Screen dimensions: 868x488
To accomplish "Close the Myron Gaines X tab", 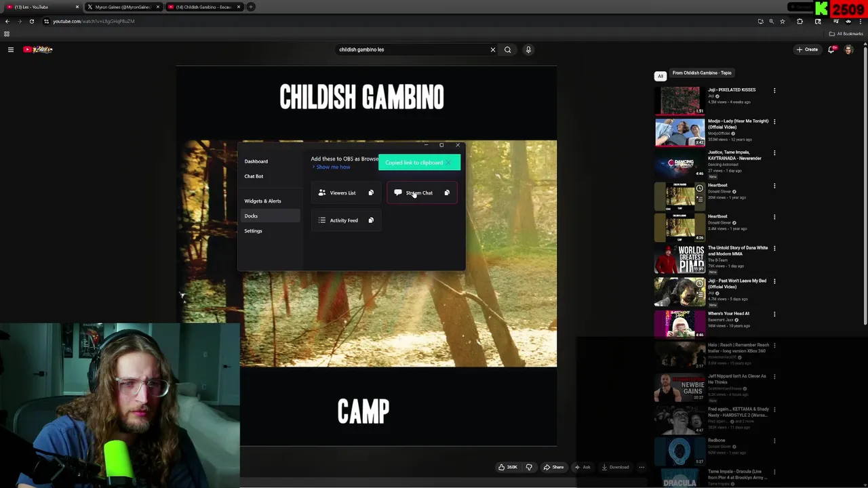I will click(x=158, y=7).
